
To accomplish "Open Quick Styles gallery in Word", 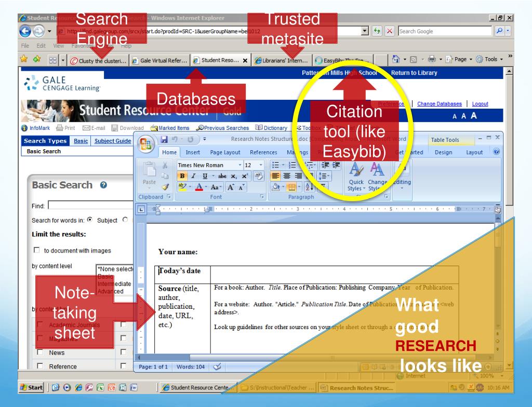I will (x=356, y=177).
